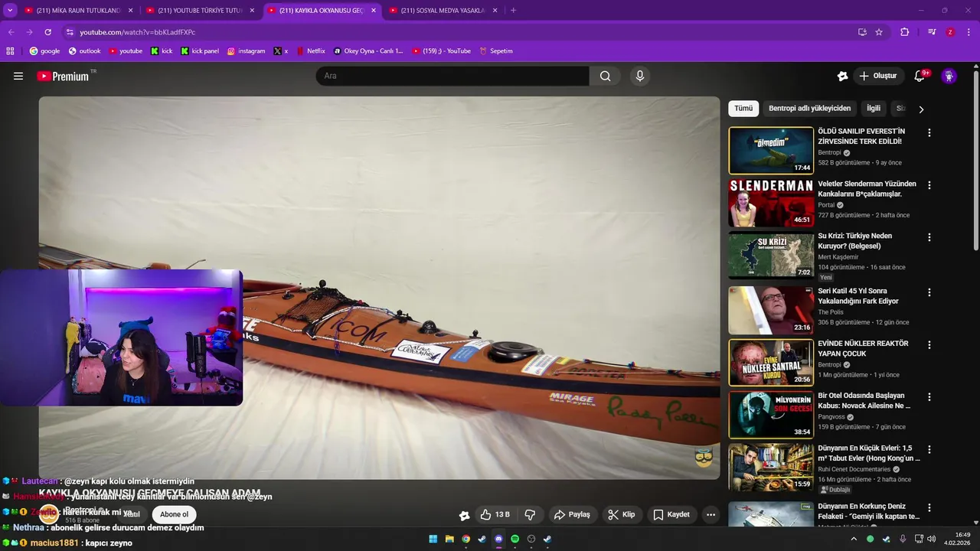Open options for Seri Katil video

(929, 292)
